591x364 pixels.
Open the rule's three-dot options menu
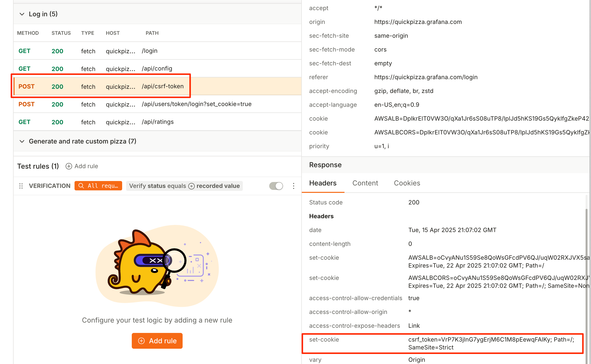pos(293,186)
